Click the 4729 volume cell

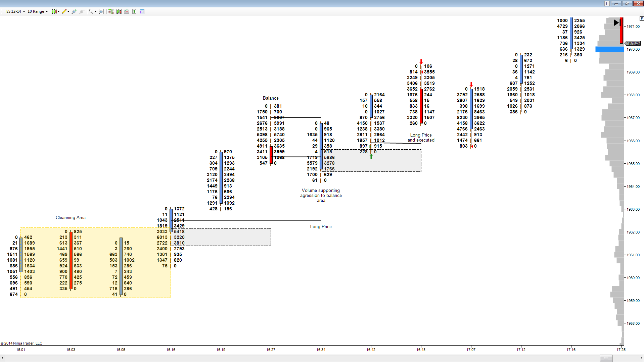(x=562, y=26)
